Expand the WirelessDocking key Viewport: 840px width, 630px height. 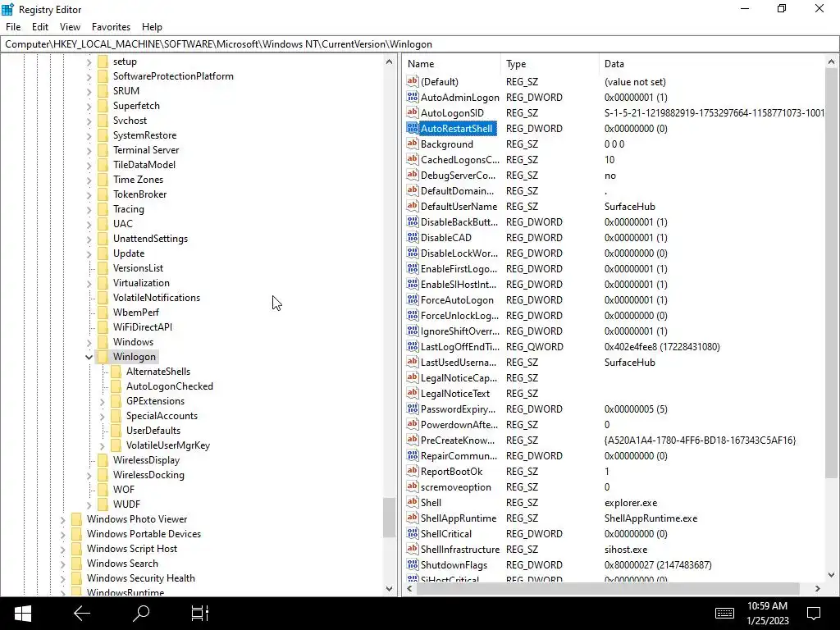click(89, 475)
